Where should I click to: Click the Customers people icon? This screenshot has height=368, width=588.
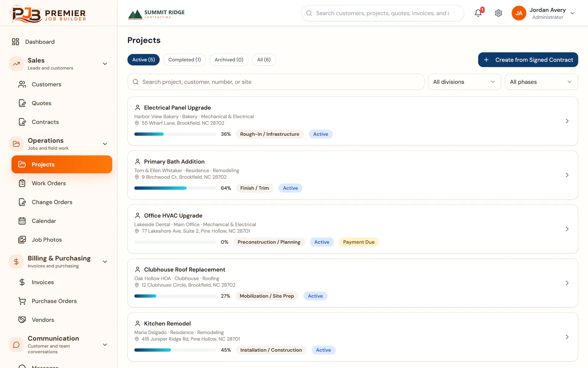click(22, 84)
